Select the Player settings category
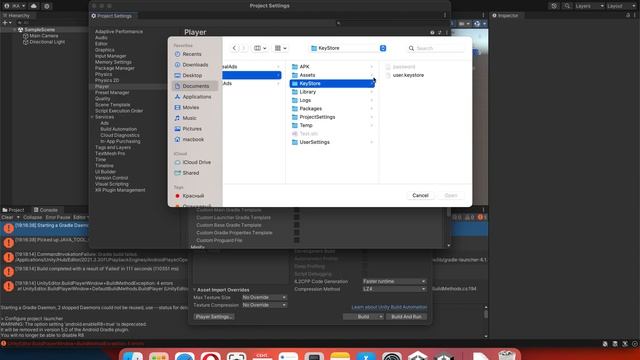The width and height of the screenshot is (640, 360). click(102, 87)
